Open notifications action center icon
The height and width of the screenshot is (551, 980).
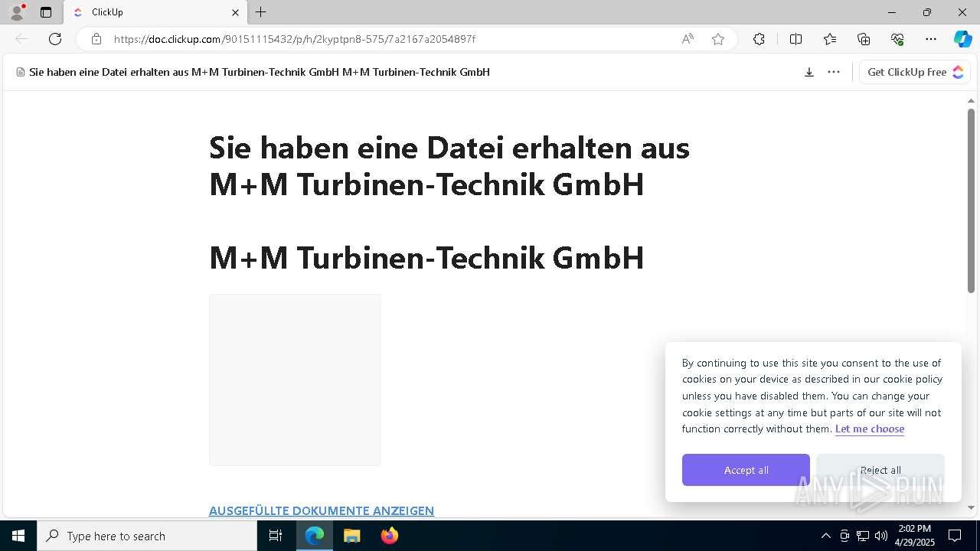tap(955, 536)
